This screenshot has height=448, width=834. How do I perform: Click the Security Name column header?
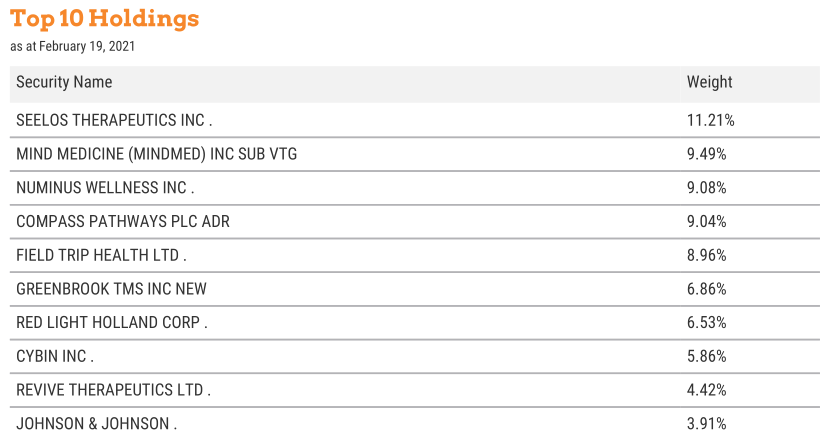[64, 83]
